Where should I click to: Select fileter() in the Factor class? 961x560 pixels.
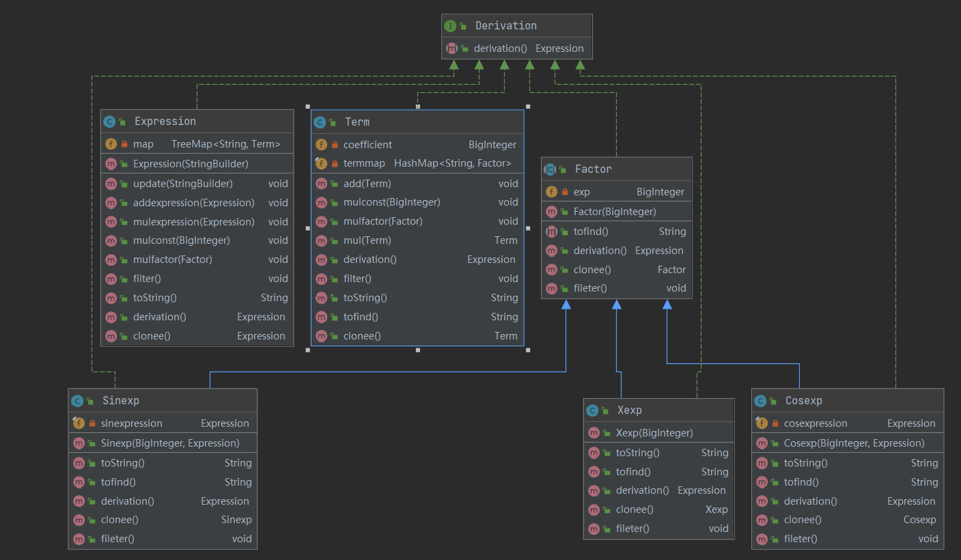click(x=590, y=288)
